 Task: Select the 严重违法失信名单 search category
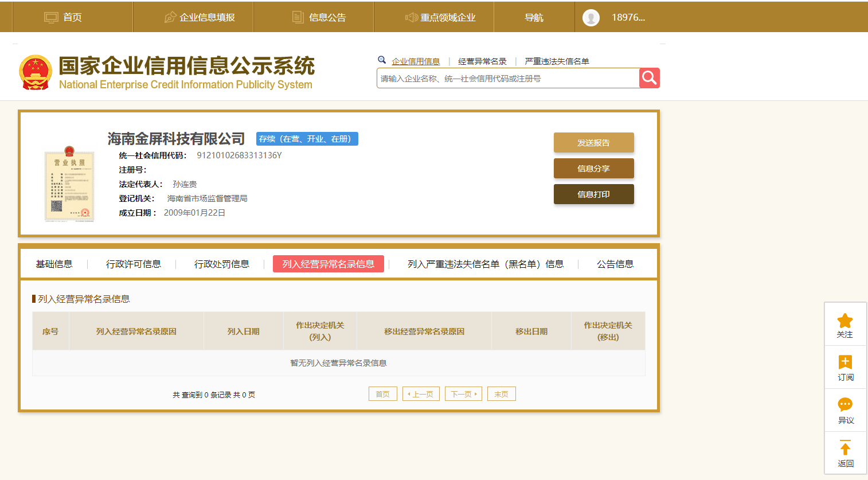pos(557,61)
